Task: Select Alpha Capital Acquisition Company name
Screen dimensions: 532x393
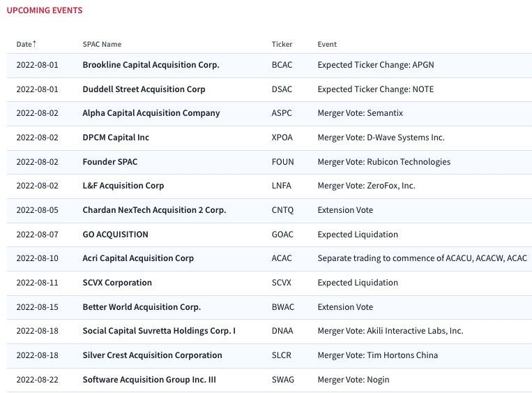Action: (151, 113)
